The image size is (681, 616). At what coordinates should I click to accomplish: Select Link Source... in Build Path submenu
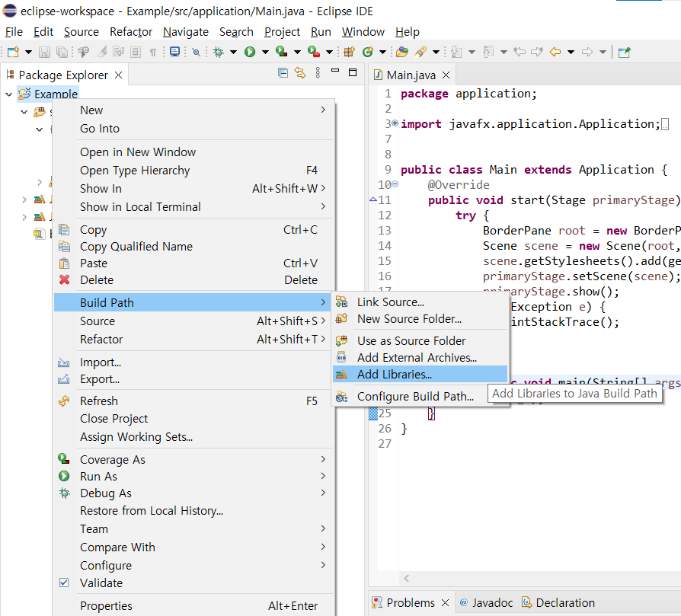pyautogui.click(x=420, y=302)
